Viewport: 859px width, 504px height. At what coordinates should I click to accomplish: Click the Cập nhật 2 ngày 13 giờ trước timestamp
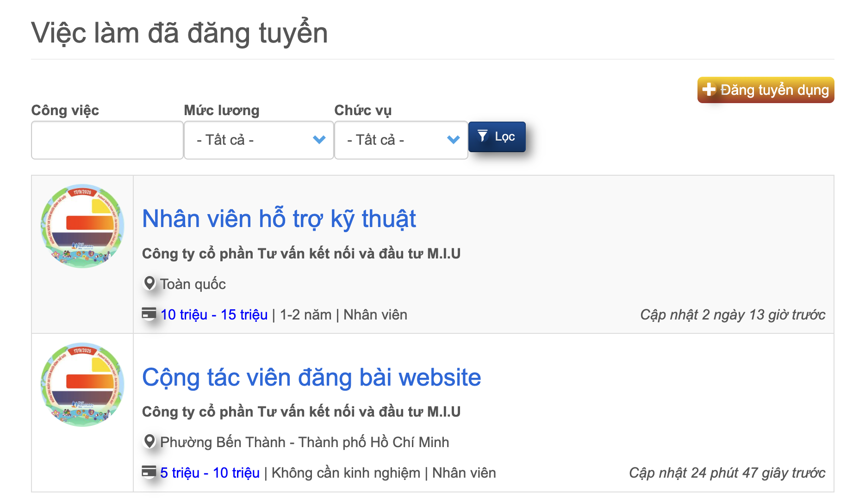732,315
